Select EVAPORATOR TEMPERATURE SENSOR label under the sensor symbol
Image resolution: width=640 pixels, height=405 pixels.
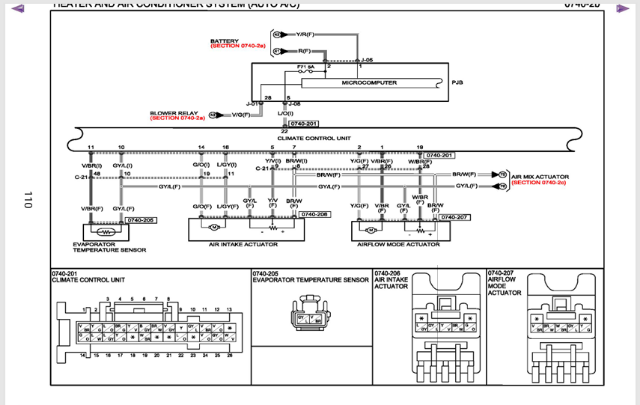pos(109,247)
